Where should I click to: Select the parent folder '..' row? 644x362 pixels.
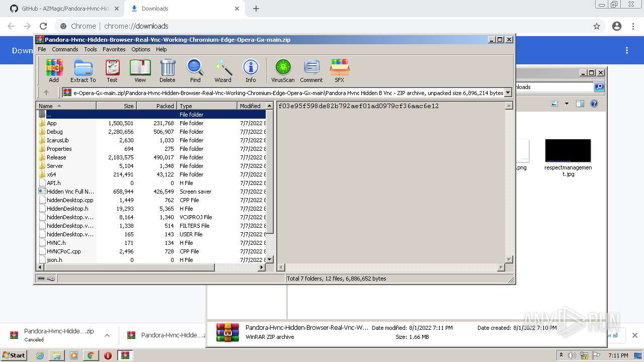click(x=151, y=115)
